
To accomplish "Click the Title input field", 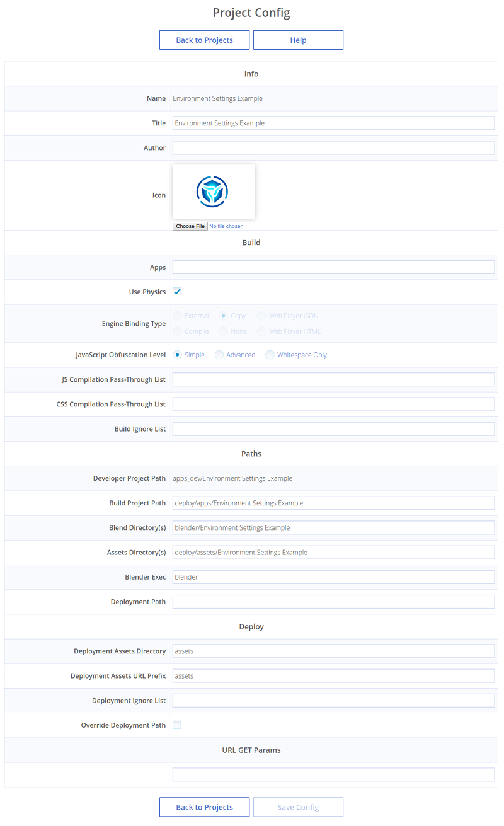I will (x=333, y=123).
